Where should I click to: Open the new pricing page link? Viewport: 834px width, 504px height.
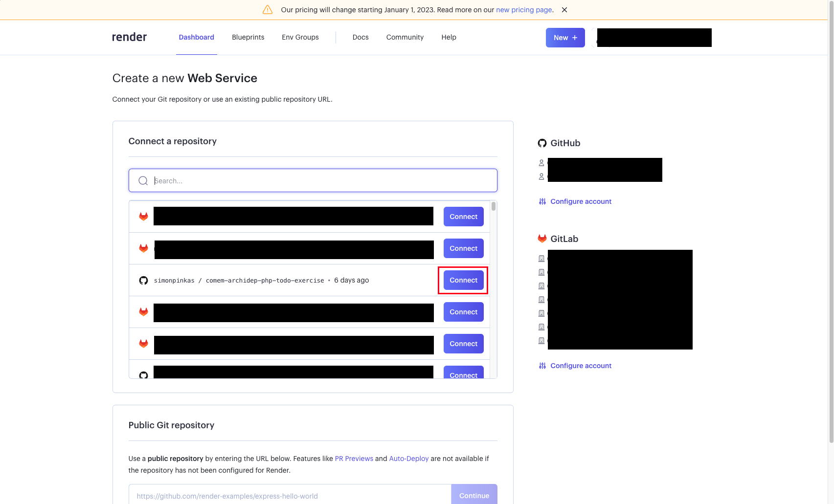[x=524, y=9]
